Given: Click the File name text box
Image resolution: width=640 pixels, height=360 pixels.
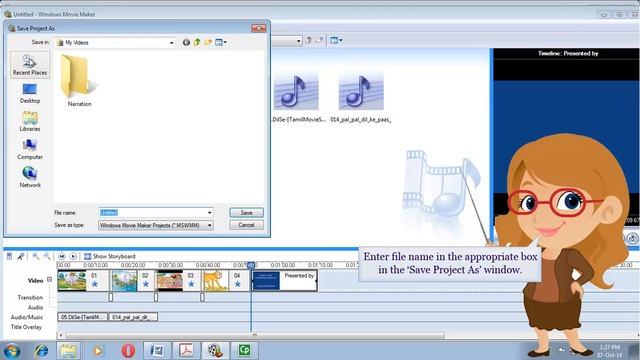Looking at the screenshot, I should pos(152,213).
